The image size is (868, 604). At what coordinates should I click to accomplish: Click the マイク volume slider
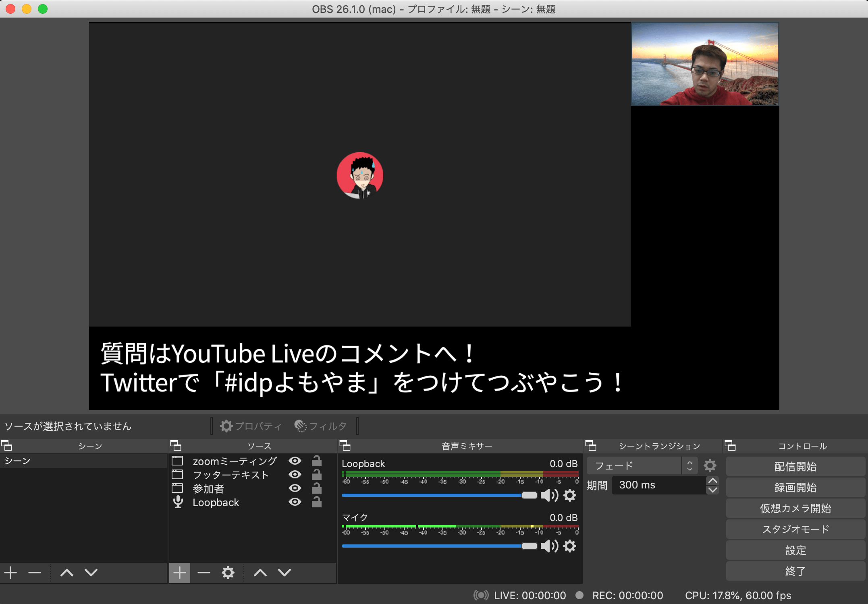(439, 546)
